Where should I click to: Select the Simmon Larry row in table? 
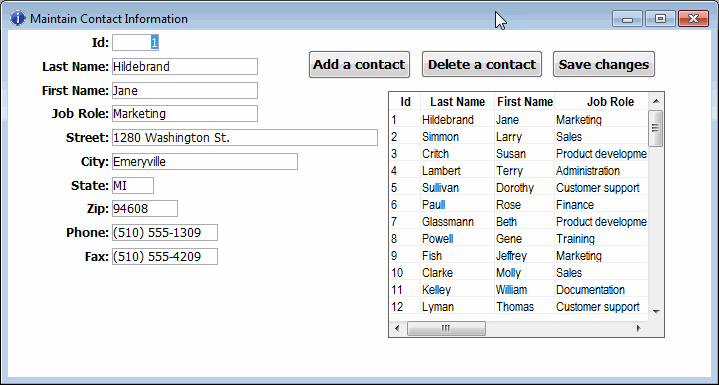click(519, 137)
